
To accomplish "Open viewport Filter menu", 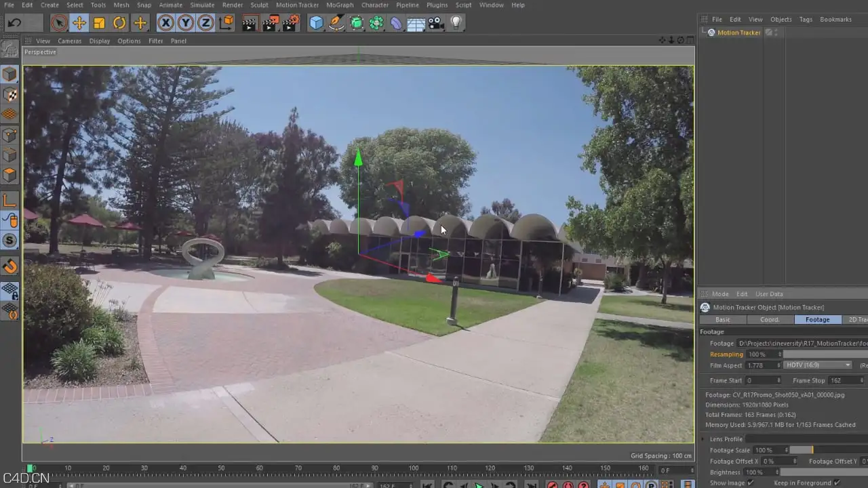I will tap(155, 41).
